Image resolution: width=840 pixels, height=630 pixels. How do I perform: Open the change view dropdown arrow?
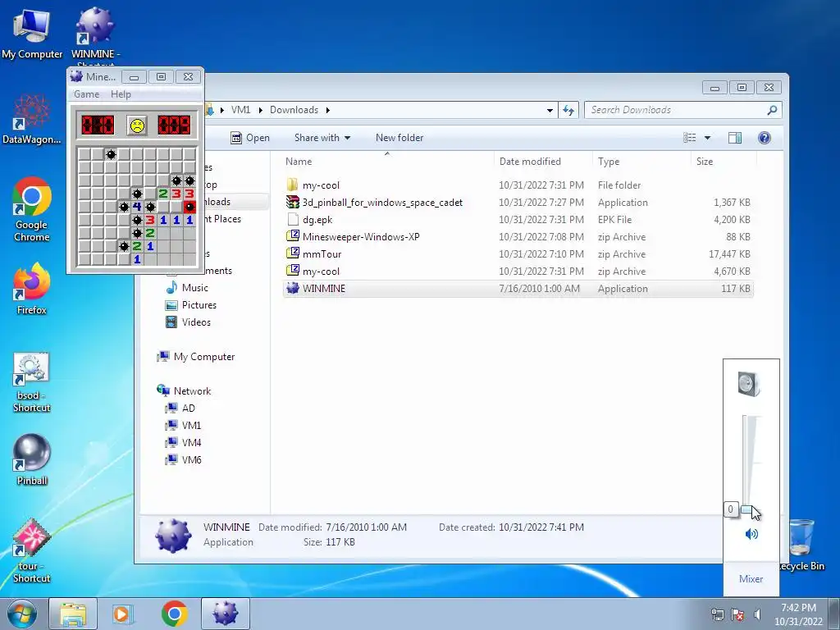click(x=707, y=138)
